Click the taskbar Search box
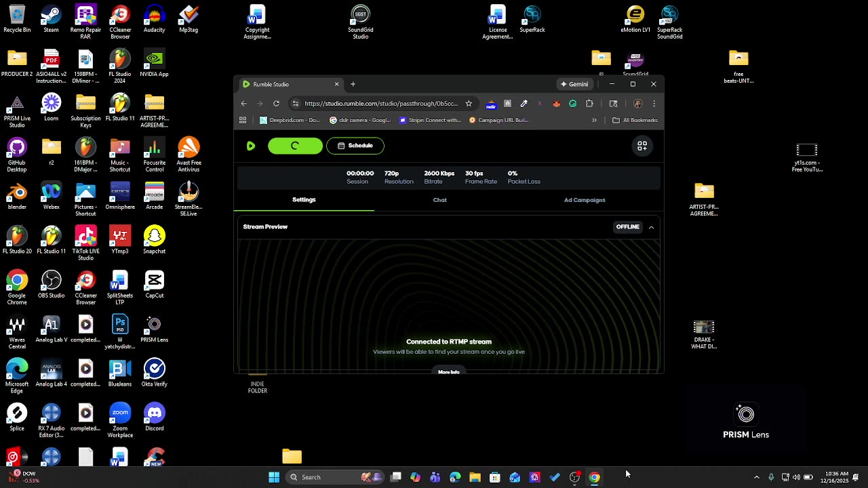The image size is (868, 488). click(336, 477)
